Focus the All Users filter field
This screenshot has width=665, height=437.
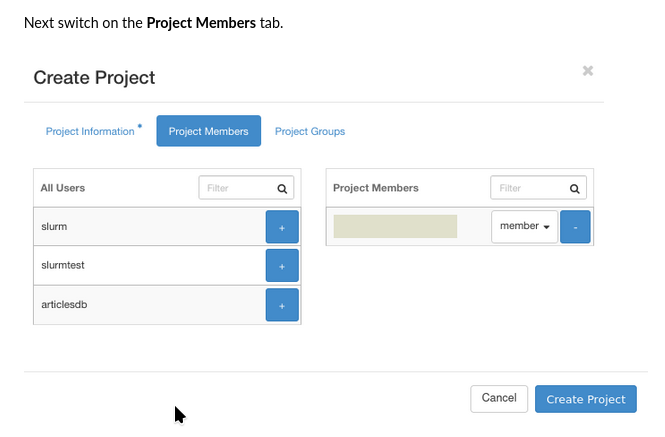click(236, 188)
